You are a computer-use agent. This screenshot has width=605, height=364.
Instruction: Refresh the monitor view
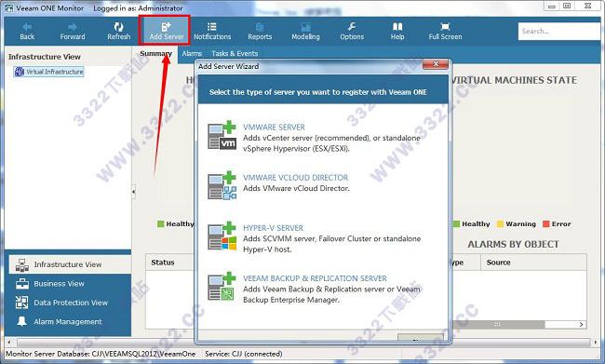point(118,31)
